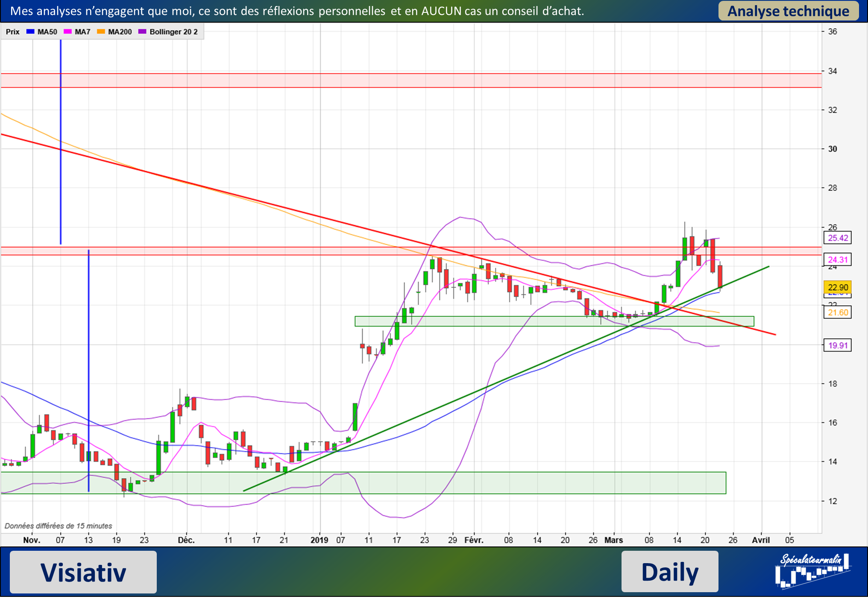
Task: Click the 16 price axis tick label
Action: [x=833, y=423]
